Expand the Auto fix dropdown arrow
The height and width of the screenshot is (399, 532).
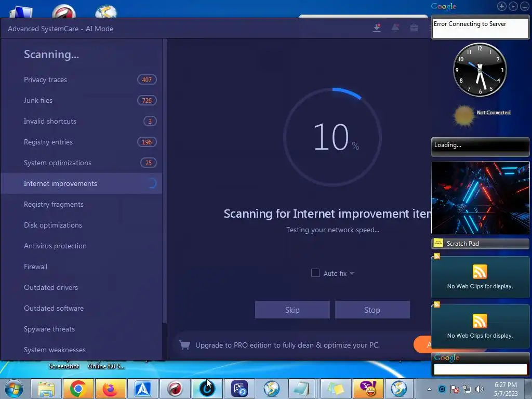coord(352,273)
